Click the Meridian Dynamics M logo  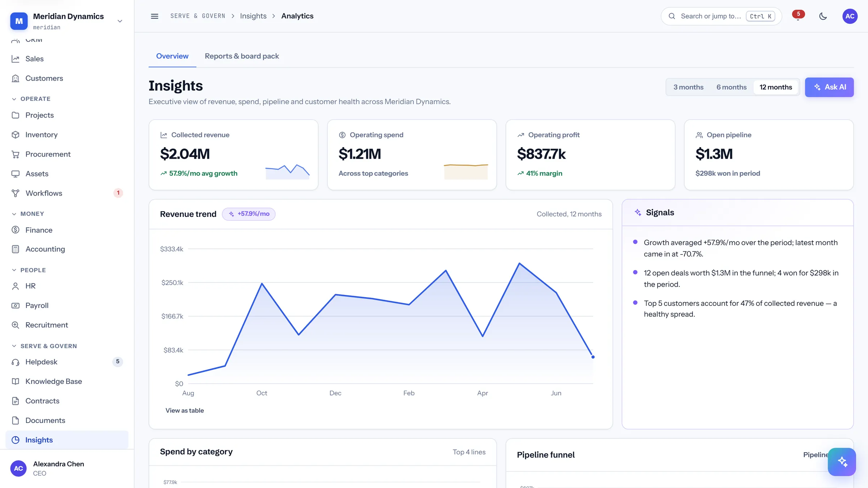(x=19, y=21)
